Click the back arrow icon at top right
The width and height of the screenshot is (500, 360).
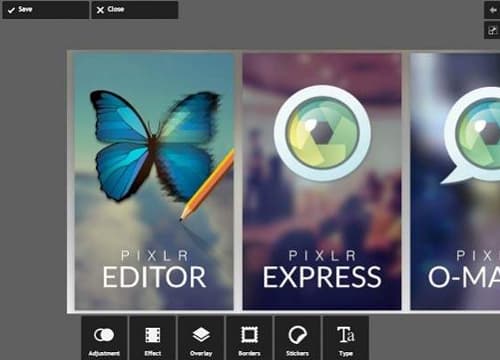coord(492,10)
